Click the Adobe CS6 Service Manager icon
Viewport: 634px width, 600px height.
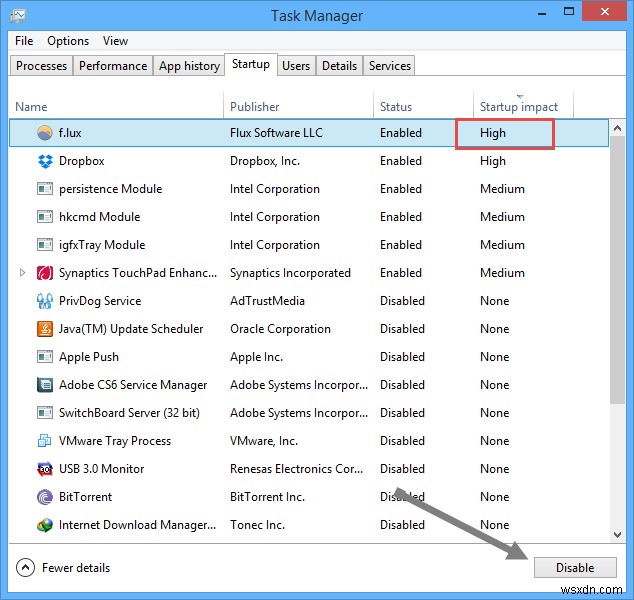point(44,385)
